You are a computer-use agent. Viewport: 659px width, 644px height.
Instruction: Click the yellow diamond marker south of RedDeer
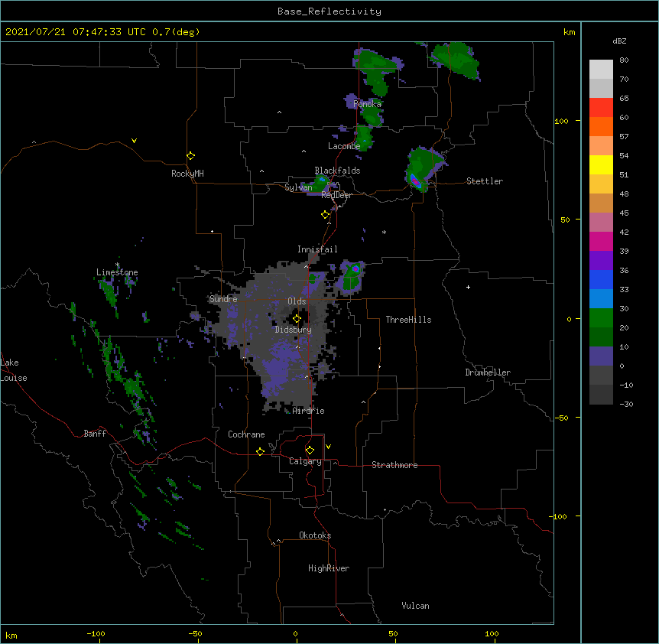click(325, 215)
